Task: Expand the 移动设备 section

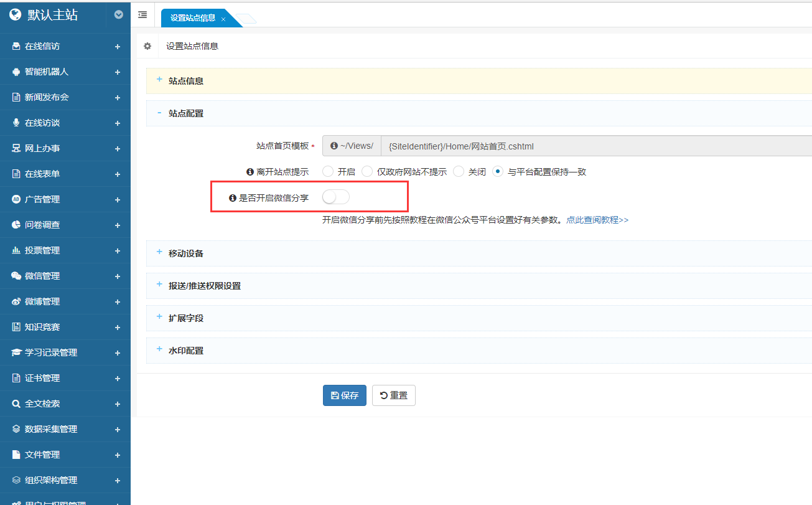Action: click(x=186, y=253)
